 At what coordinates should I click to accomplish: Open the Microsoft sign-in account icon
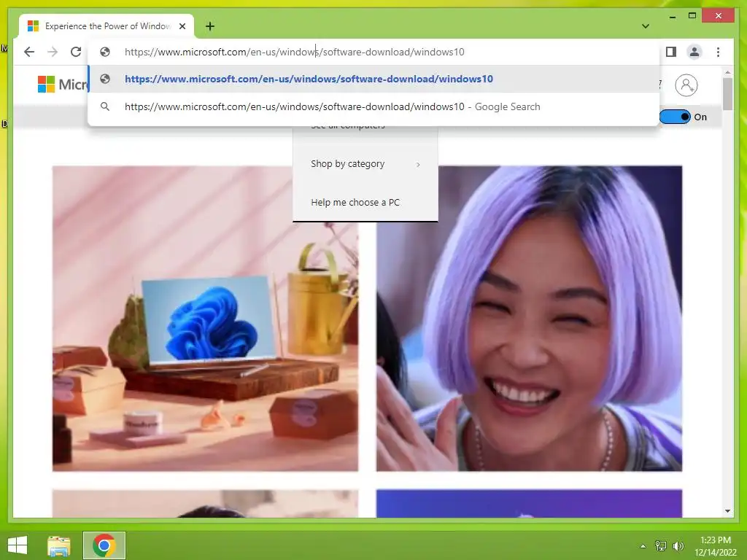tap(686, 85)
